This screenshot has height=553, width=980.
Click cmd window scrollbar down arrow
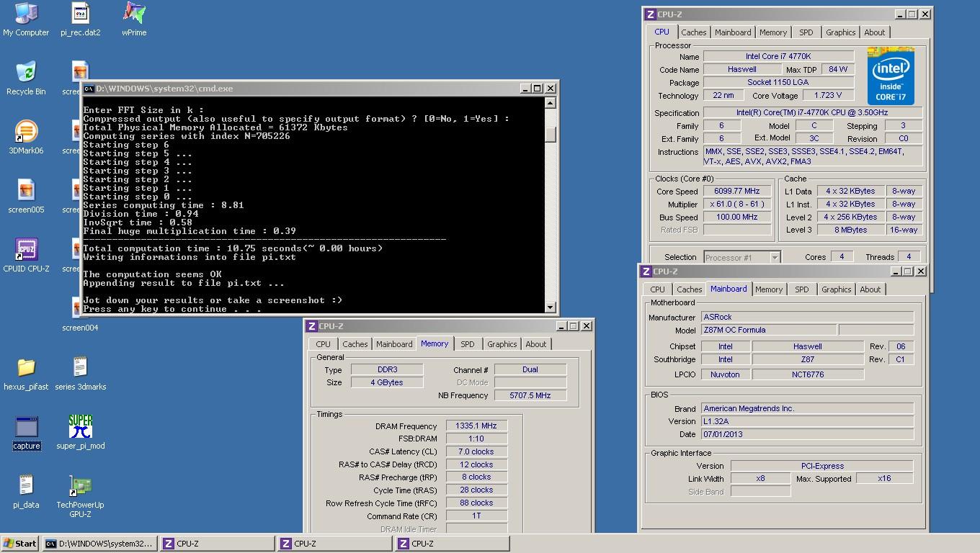point(551,307)
